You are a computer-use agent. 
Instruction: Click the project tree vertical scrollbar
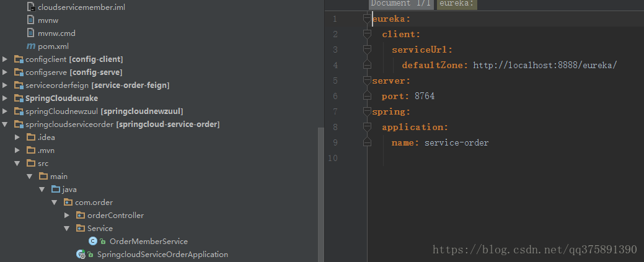point(321,193)
